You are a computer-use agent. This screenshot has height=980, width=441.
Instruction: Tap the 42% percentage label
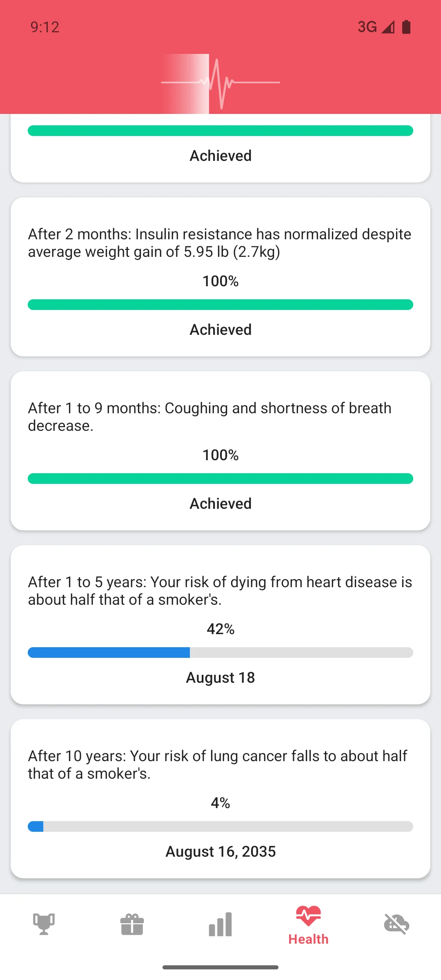(x=220, y=629)
